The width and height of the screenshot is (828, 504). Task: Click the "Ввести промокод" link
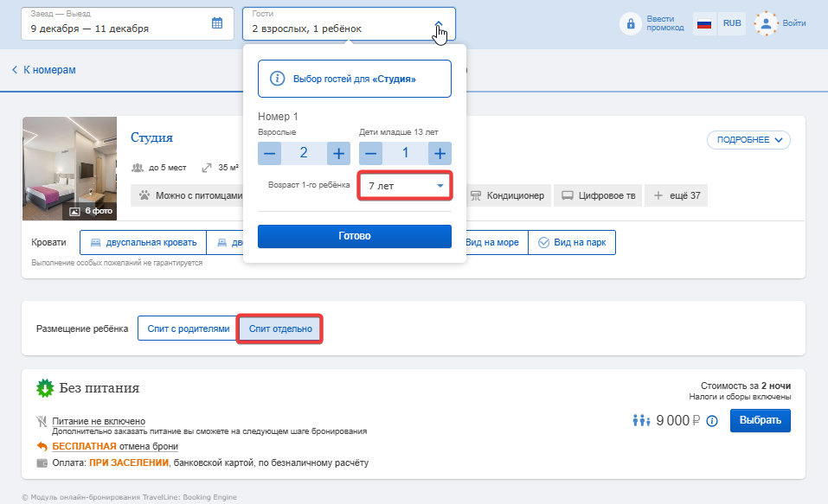click(664, 23)
